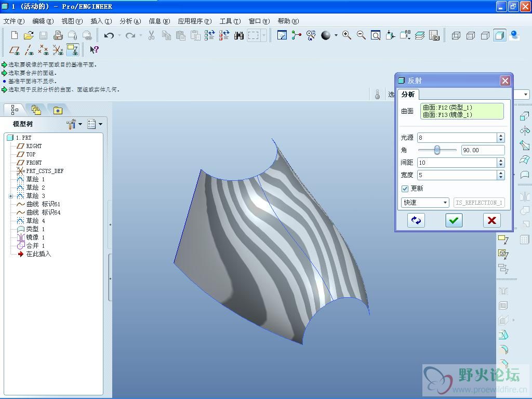Click the 角 value field 90.00
The height and width of the screenshot is (399, 532).
[483, 150]
